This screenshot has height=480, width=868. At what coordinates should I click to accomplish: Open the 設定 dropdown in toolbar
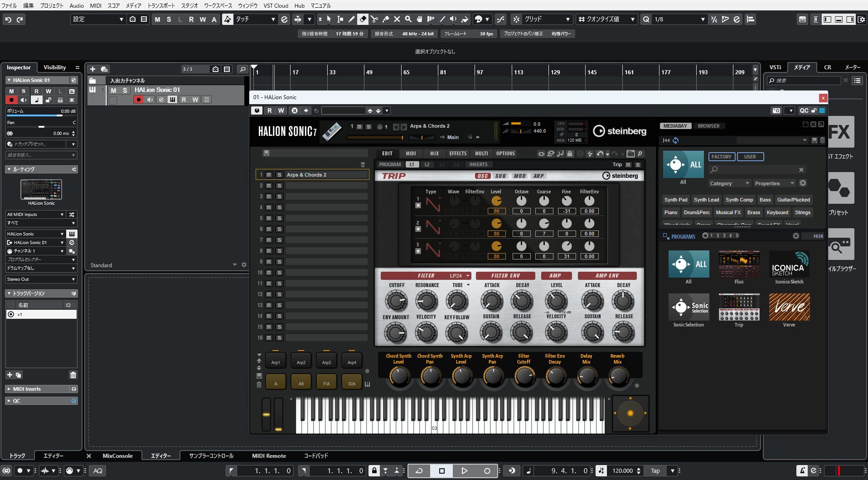[98, 19]
